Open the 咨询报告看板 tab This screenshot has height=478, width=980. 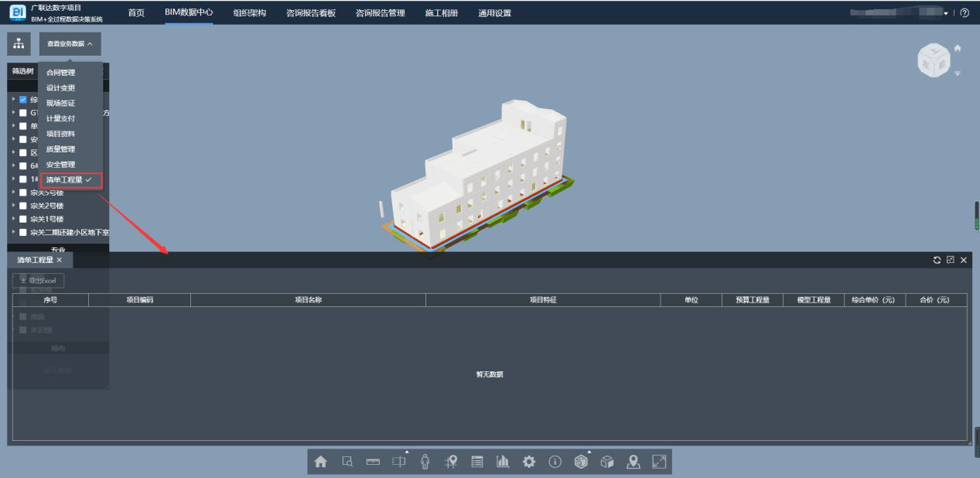coord(311,13)
